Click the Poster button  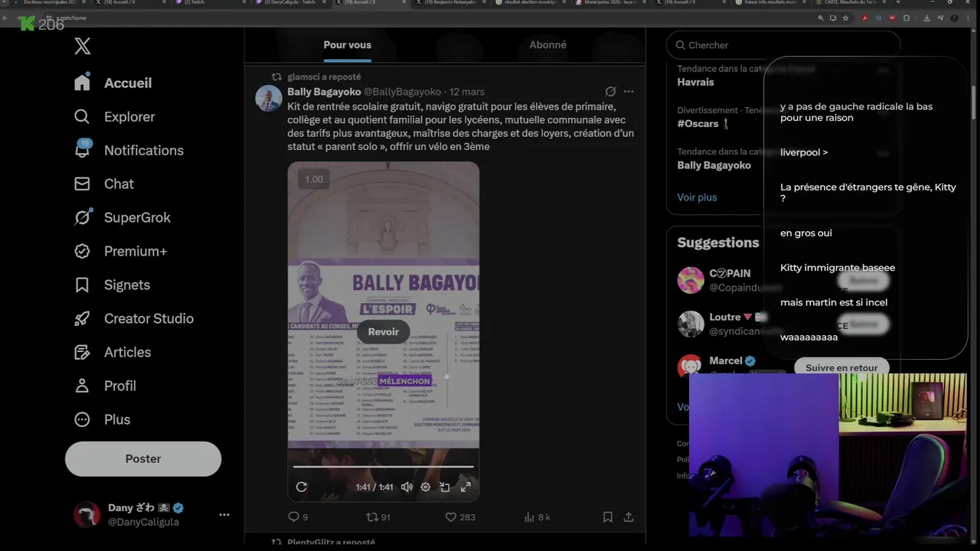[143, 459]
